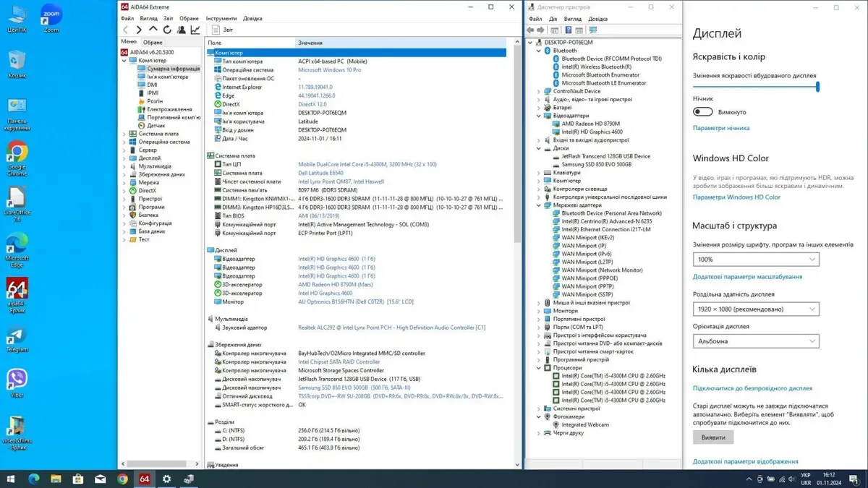The height and width of the screenshot is (488, 868).
Task: Click the Report (Звіт) toolbar button
Action: point(223,30)
